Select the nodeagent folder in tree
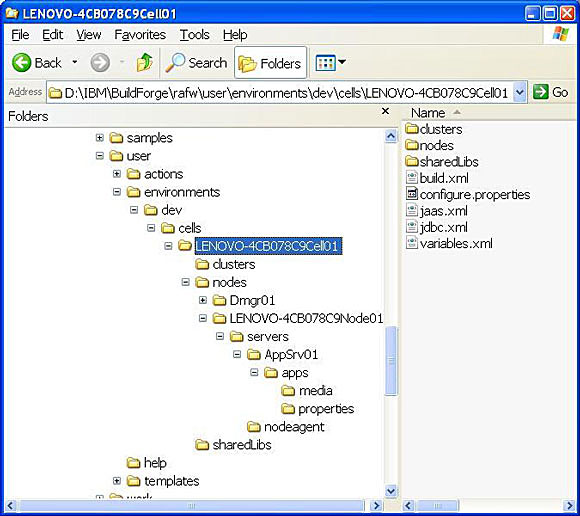The height and width of the screenshot is (516, 580). pos(286,427)
